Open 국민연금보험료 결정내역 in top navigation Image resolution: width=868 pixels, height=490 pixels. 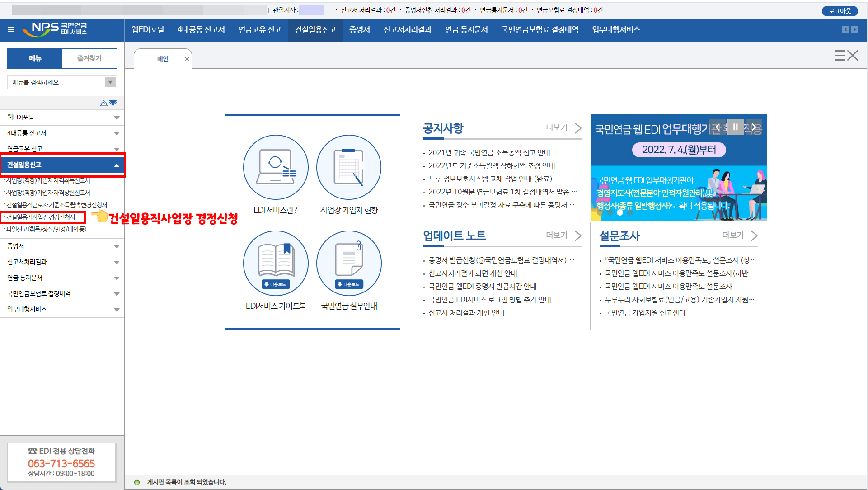click(x=540, y=30)
